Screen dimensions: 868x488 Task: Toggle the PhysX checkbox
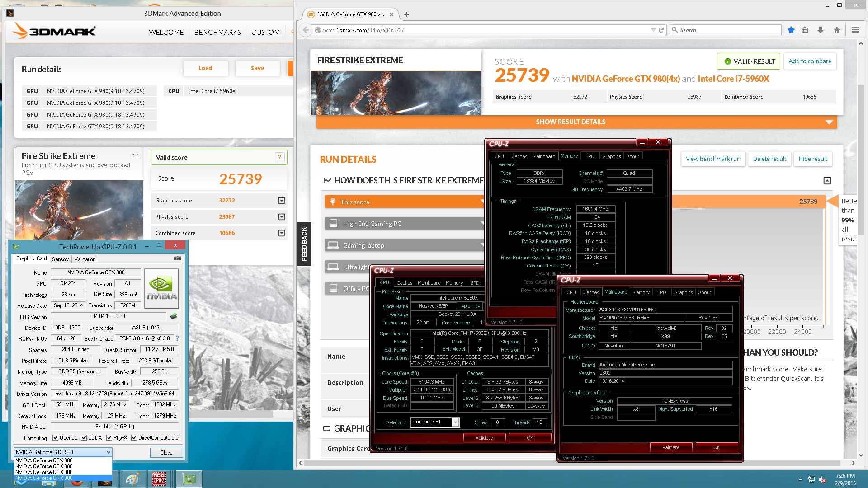tap(109, 437)
